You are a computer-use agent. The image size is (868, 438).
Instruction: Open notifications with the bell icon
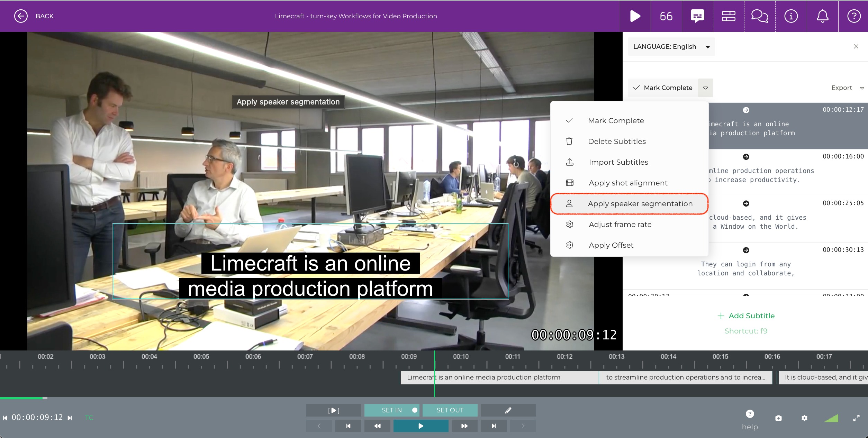point(822,16)
